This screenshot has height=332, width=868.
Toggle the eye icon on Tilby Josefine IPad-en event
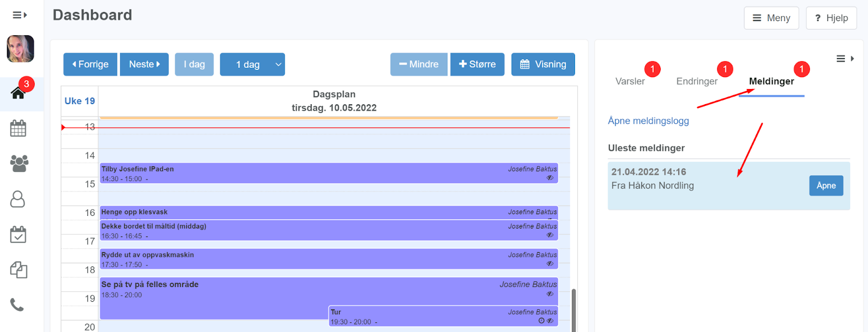coord(550,178)
